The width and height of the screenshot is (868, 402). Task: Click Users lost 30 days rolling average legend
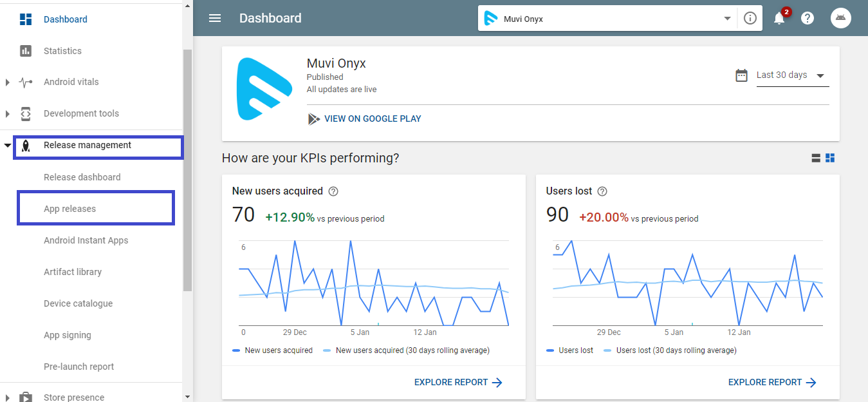tap(670, 350)
